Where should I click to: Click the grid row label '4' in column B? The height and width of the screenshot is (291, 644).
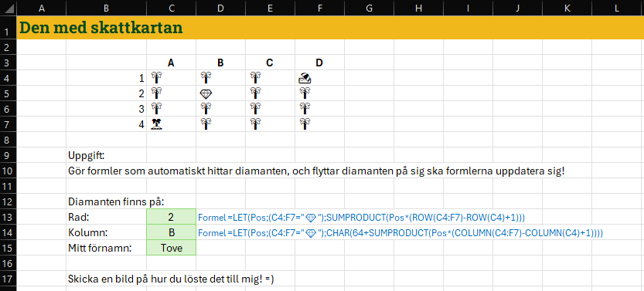click(x=141, y=124)
